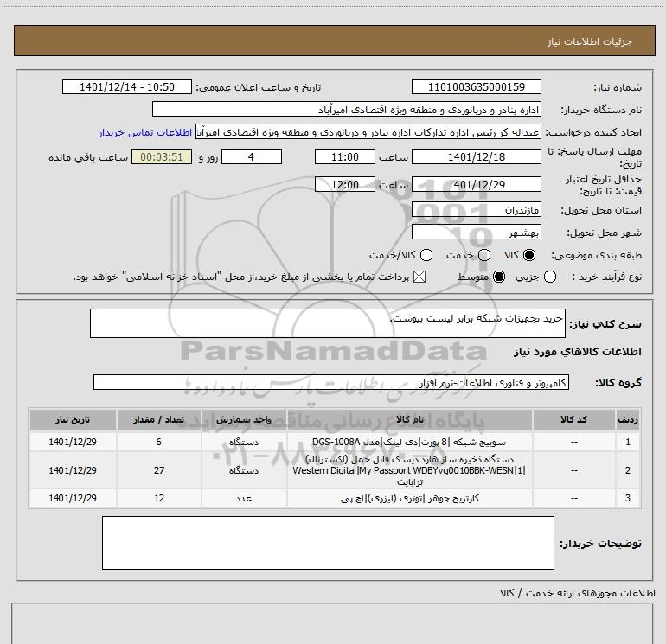This screenshot has width=666, height=644.
Task: Click the توضیحات خریدار text area
Action: pos(328,543)
